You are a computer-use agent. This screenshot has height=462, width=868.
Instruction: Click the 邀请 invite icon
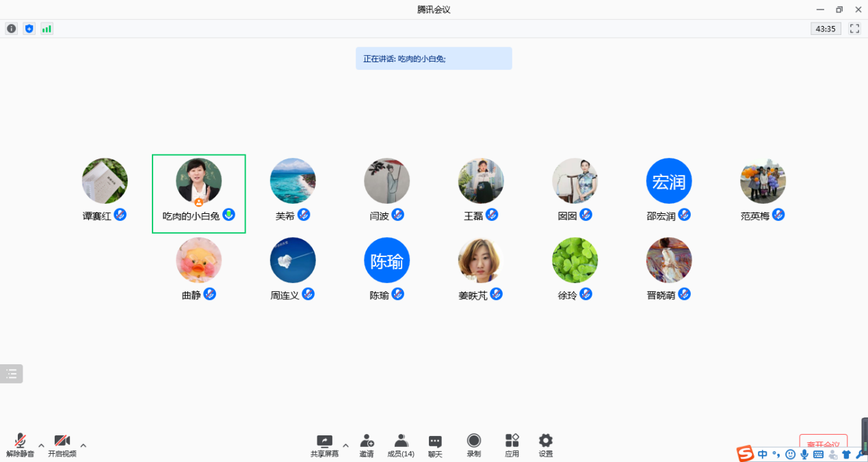[x=367, y=441]
